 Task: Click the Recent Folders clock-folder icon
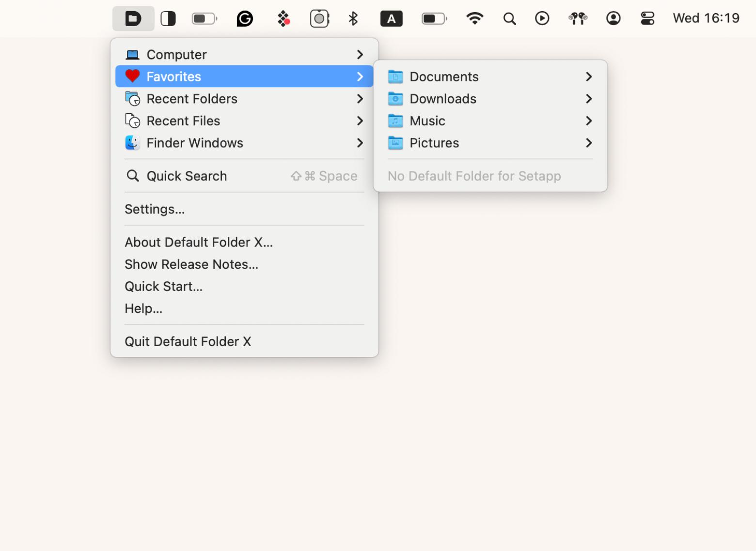coord(132,99)
